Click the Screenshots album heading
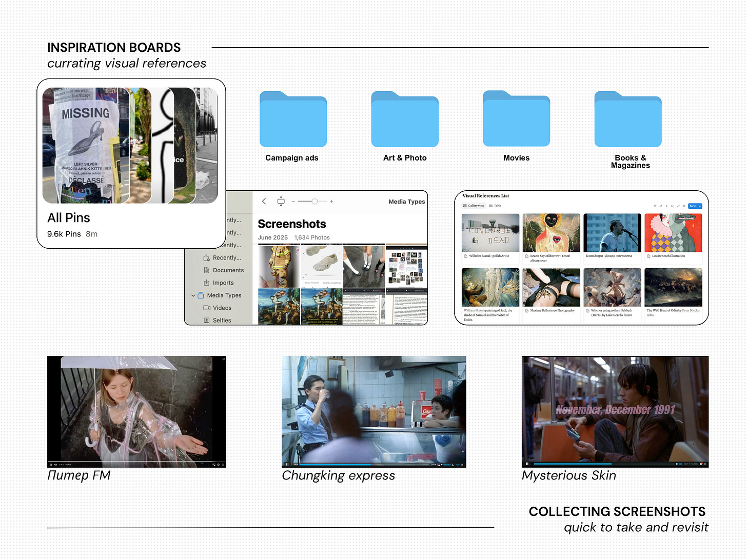Screen dimensions: 747x560 (292, 224)
